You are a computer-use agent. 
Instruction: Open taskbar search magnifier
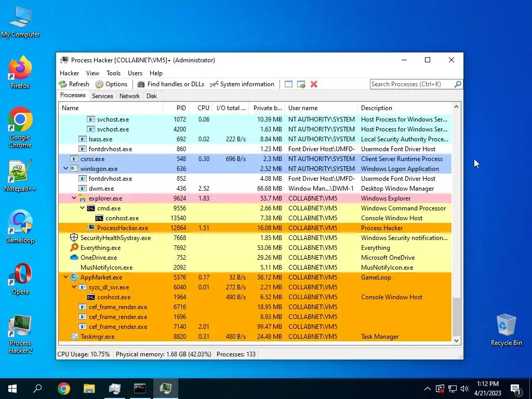click(x=37, y=389)
